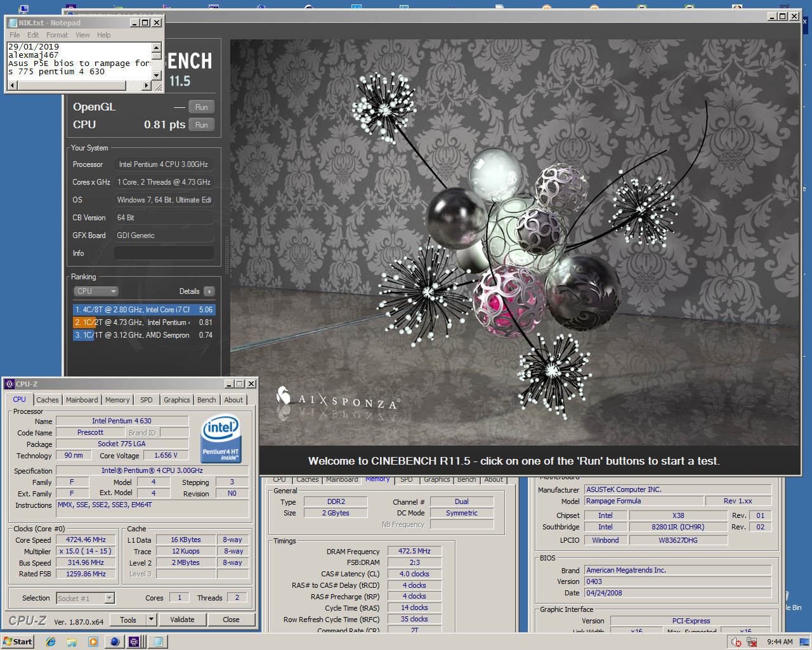Open the Graphics tab in front CPU-Z window
812x650 pixels.
tap(176, 400)
